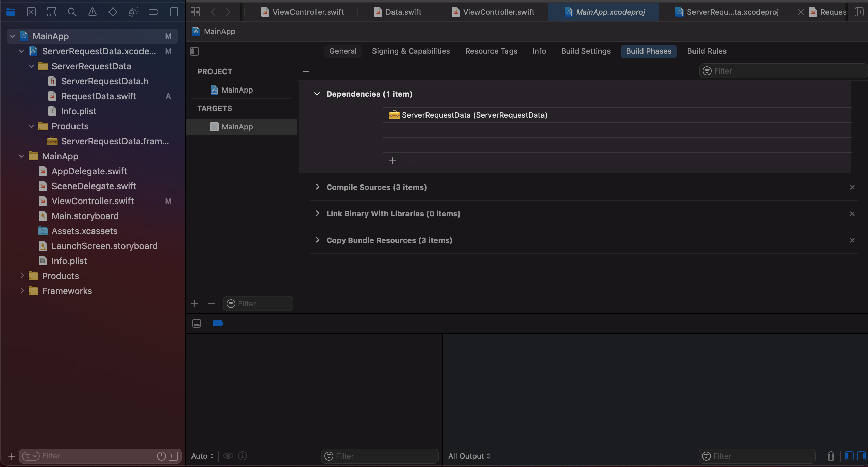Show the issue navigator warning icon
This screenshot has height=467, width=868.
(92, 12)
